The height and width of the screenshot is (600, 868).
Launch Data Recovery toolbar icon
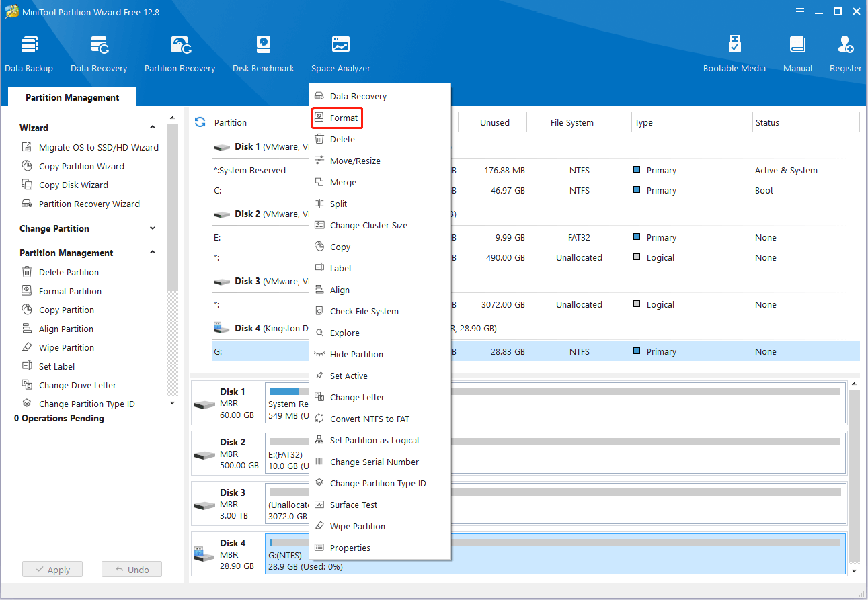[99, 54]
